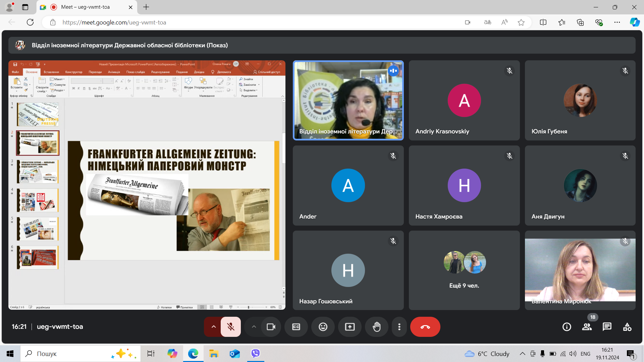Screen dimensions: 644x362
Task: Toggle closed captions in Meet
Action: [296, 327]
